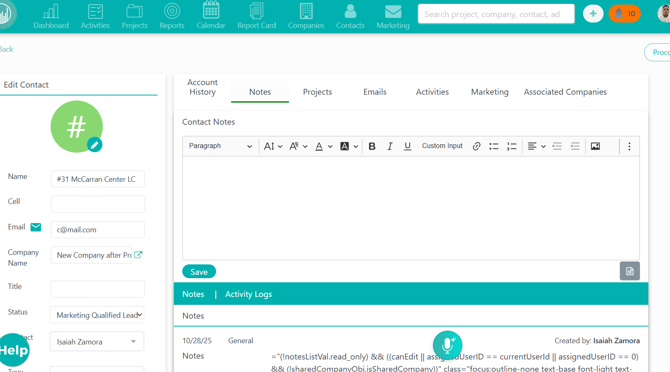The image size is (670, 372).
Task: Switch to the Activities tab
Action: 432,92
